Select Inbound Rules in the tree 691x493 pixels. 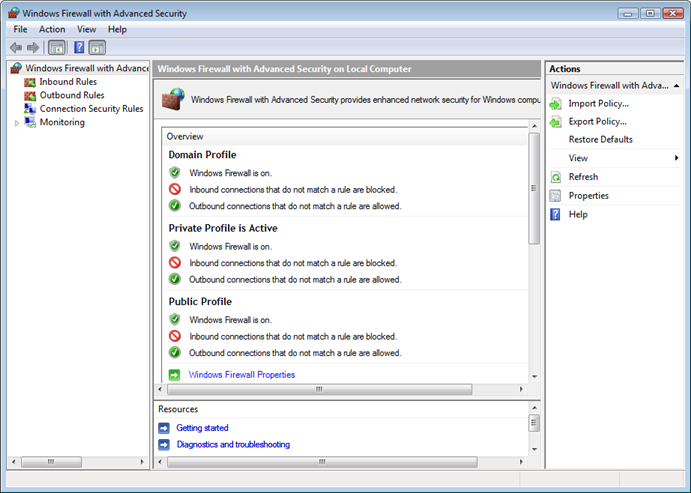(68, 82)
